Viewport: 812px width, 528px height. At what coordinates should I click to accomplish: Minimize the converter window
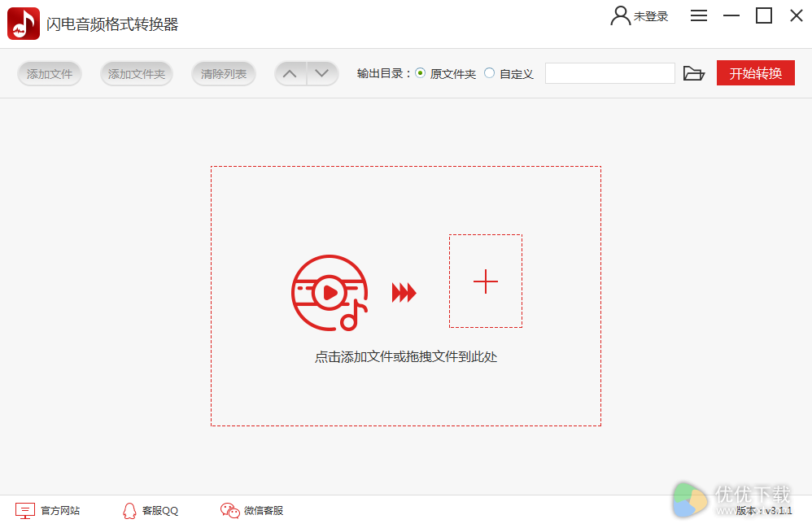tap(731, 15)
